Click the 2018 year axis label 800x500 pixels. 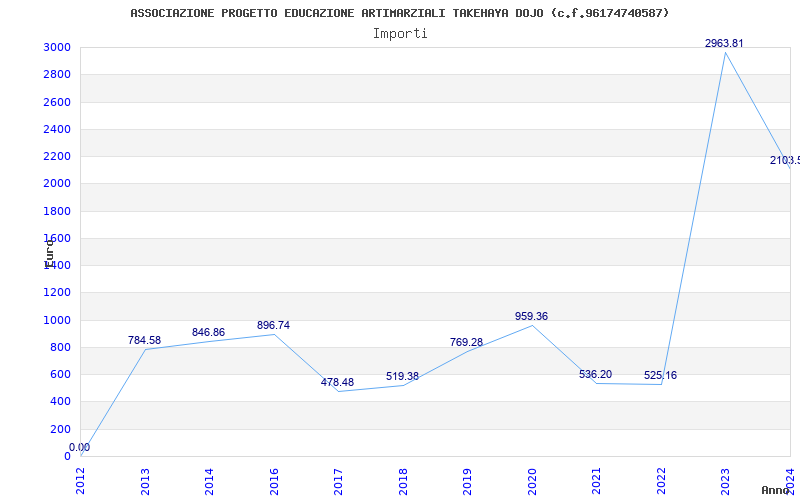pyautogui.click(x=403, y=480)
